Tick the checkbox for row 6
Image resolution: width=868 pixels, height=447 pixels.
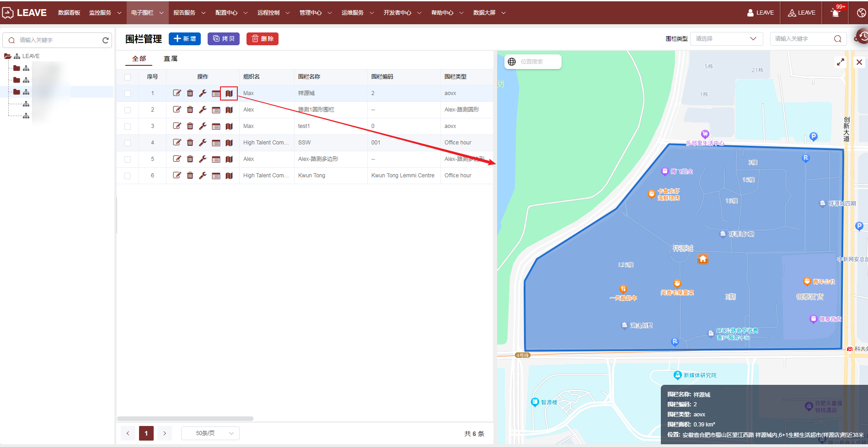(128, 176)
